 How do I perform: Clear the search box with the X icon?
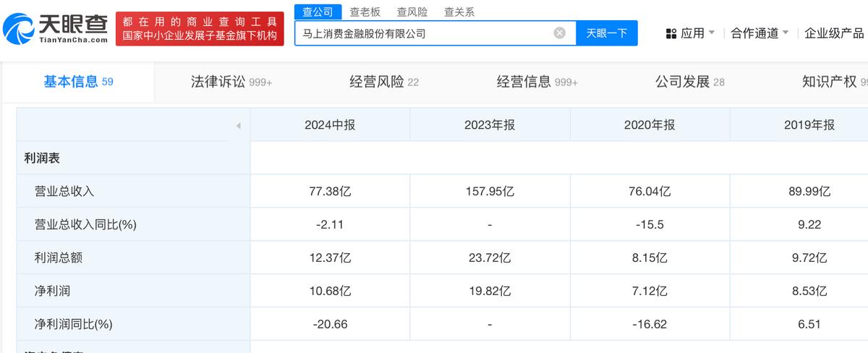559,33
